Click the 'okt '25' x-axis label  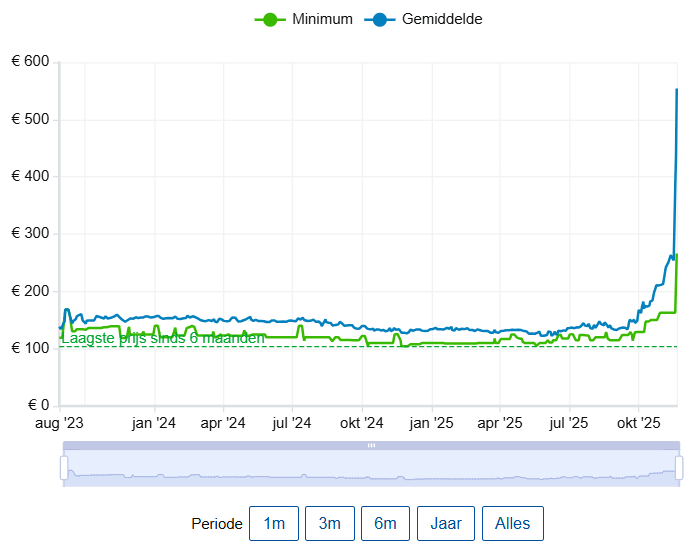click(x=640, y=423)
